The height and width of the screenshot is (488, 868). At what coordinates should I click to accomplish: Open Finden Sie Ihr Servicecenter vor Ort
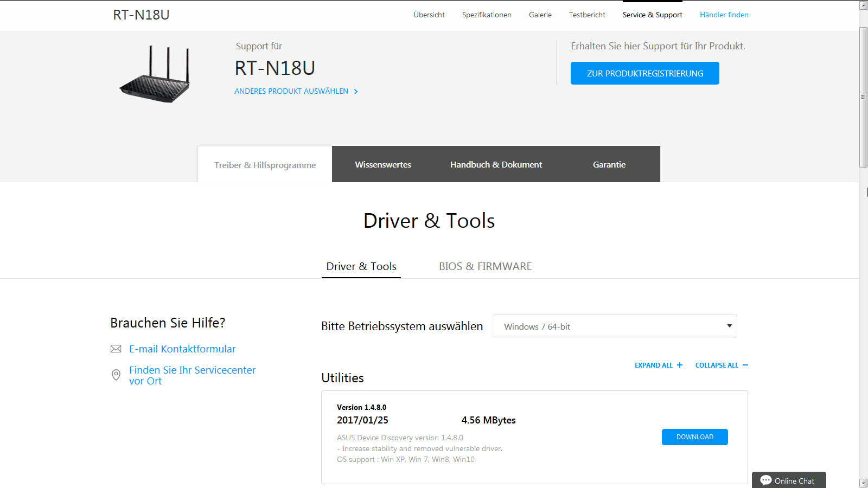click(192, 375)
